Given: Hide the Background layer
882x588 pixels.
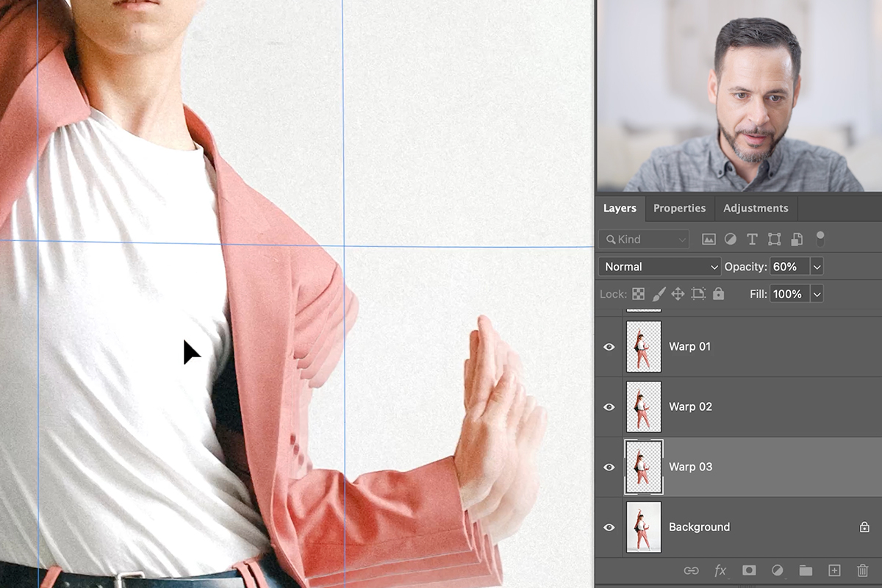Looking at the screenshot, I should tap(609, 527).
